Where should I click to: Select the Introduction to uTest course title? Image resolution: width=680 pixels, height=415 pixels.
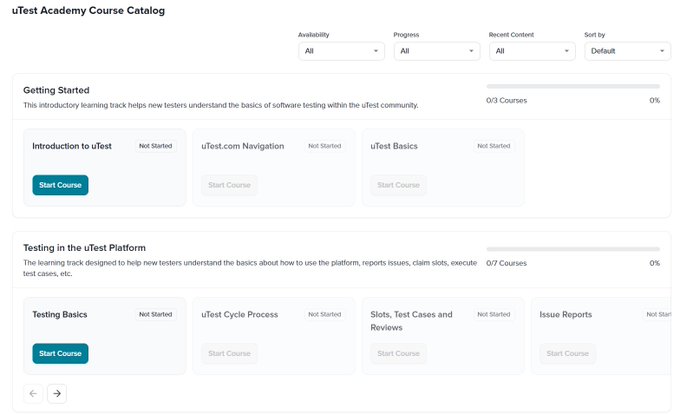[x=72, y=146]
